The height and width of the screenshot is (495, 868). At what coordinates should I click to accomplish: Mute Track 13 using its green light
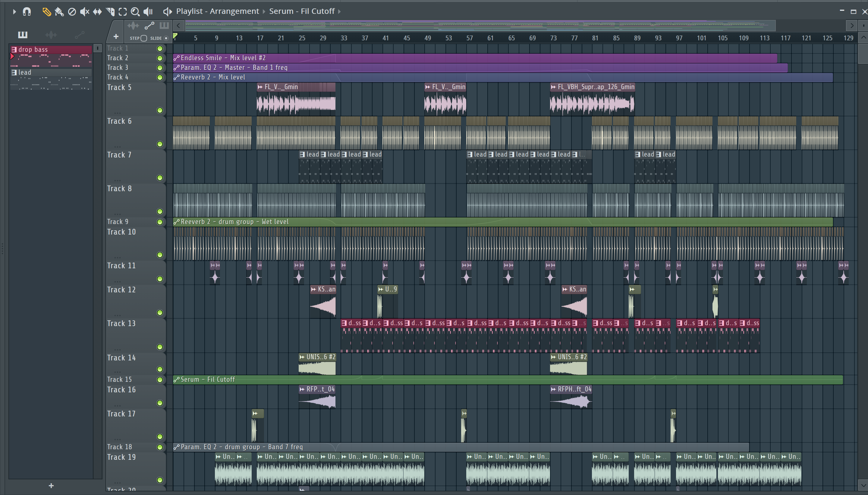coord(159,347)
